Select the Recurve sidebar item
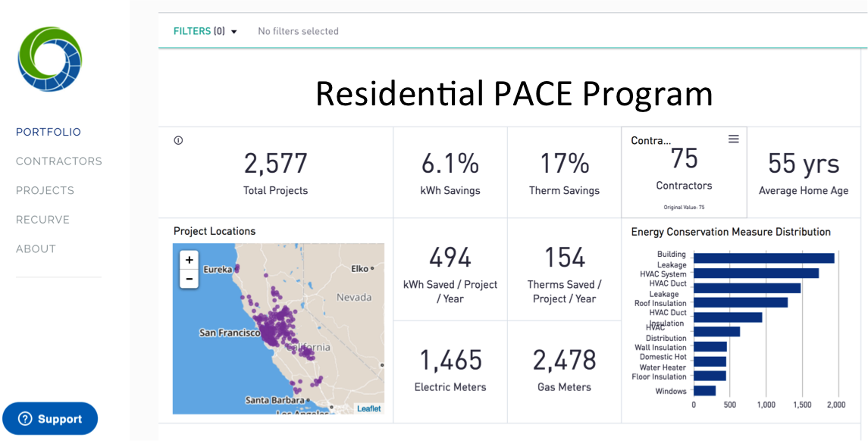The height and width of the screenshot is (441, 868). [x=43, y=220]
